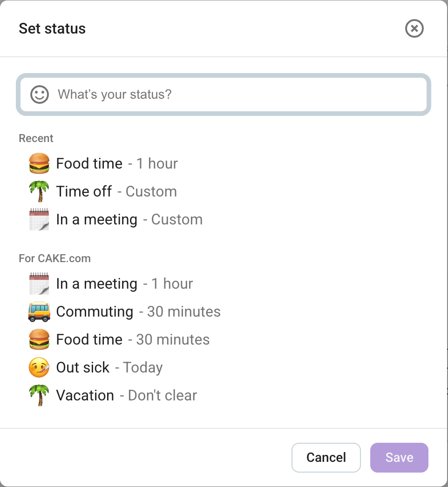The height and width of the screenshot is (487, 448).
Task: Save the status
Action: pos(399,458)
